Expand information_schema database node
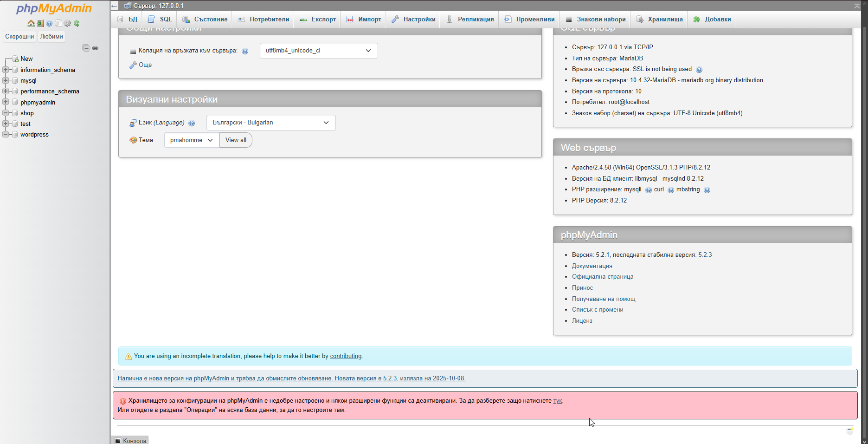Viewport: 868px width, 444px height. (x=6, y=70)
